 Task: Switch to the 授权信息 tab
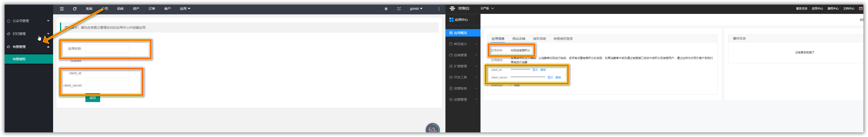[x=539, y=39]
